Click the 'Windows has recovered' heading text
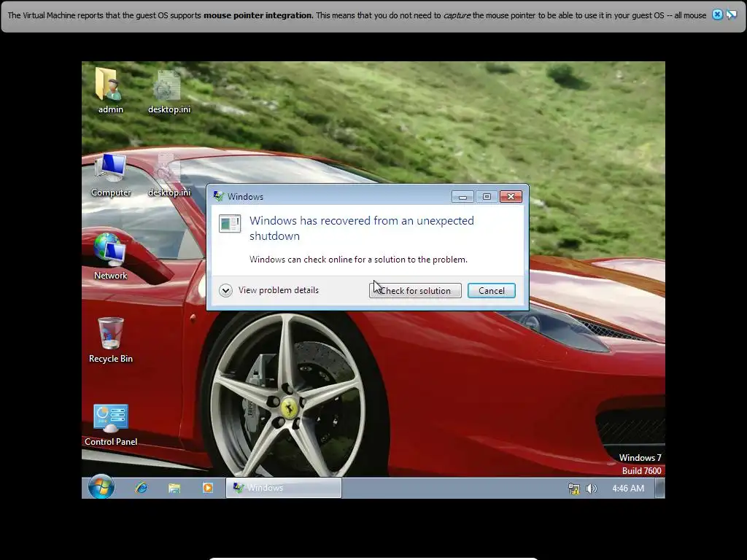The image size is (747, 560). point(362,228)
